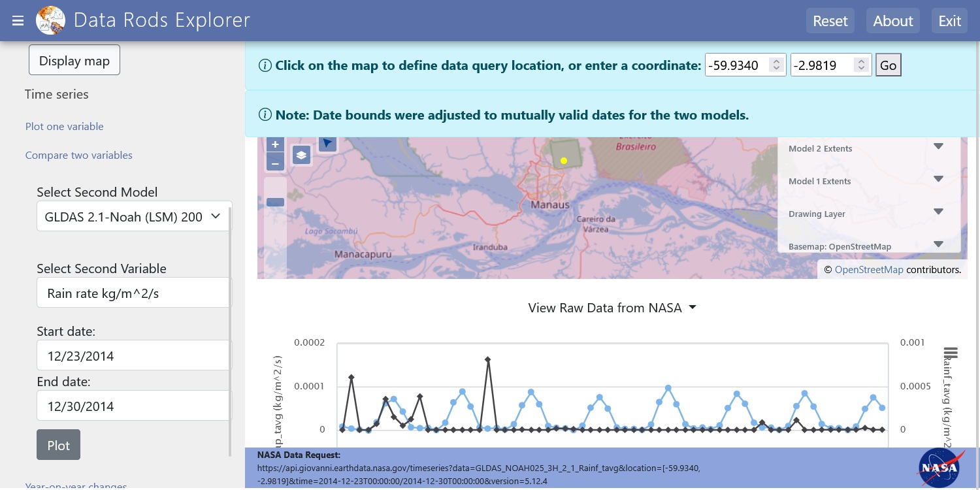This screenshot has height=490, width=980.
Task: Zoom out on the map
Action: 275,163
